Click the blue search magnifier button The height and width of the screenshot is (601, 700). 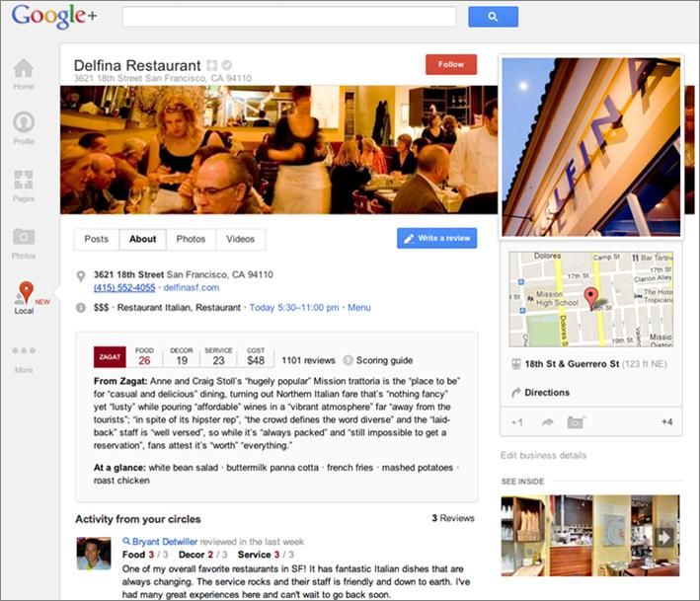tap(493, 17)
